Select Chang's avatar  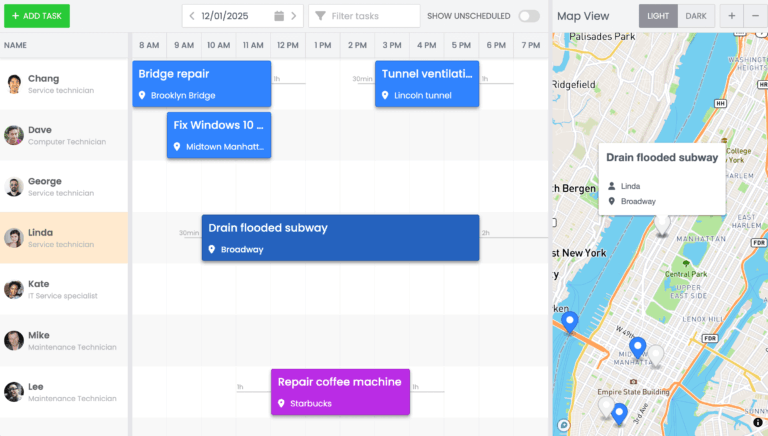click(14, 84)
